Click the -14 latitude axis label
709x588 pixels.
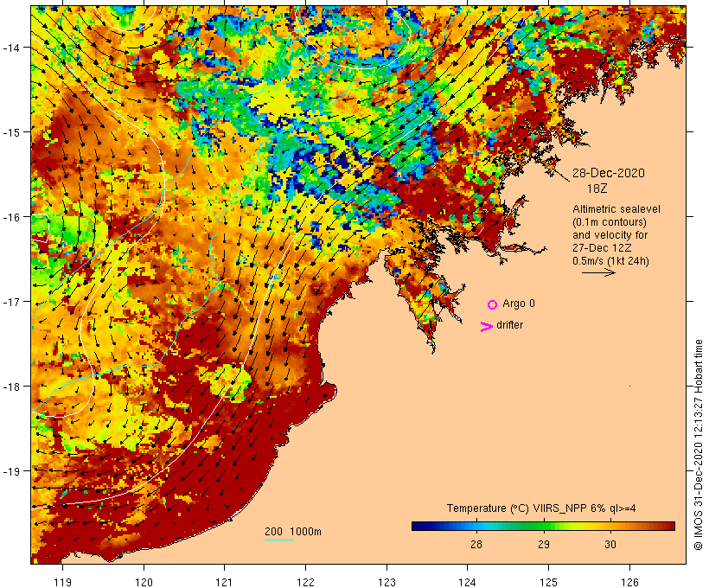click(x=10, y=47)
